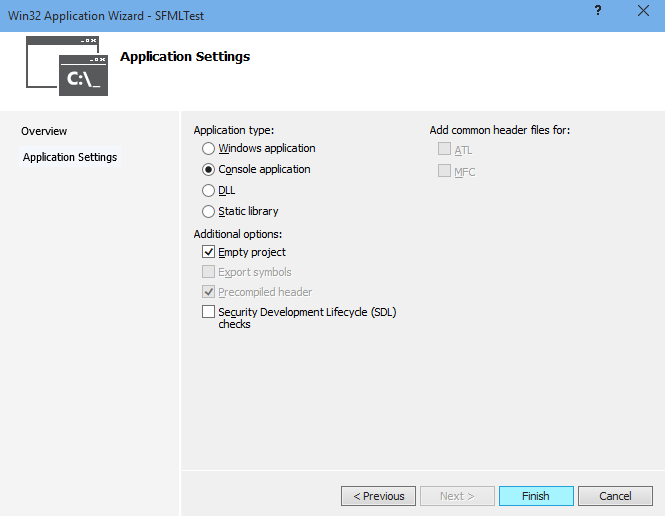
Task: Cancel the application wizard
Action: [x=615, y=496]
